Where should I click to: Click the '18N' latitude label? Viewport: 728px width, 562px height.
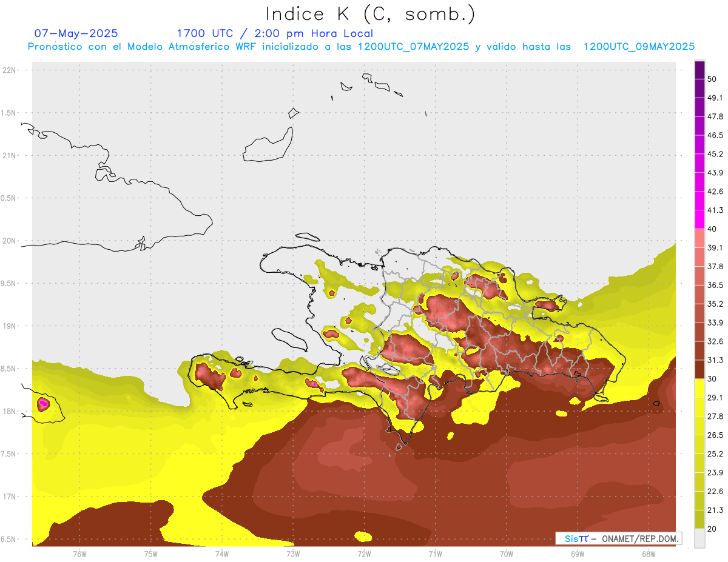point(10,411)
